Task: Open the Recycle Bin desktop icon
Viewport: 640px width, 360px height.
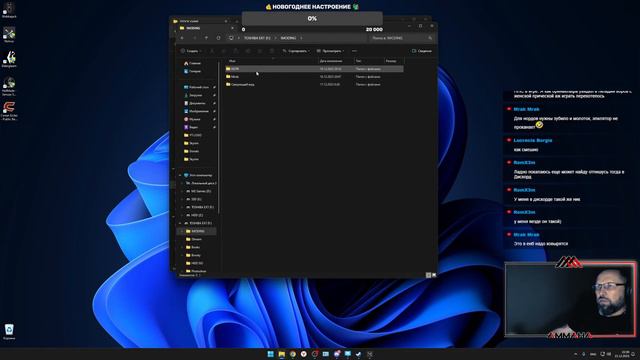Action: click(9, 331)
